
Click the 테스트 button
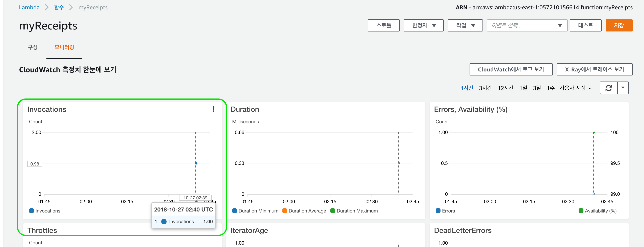(x=585, y=25)
